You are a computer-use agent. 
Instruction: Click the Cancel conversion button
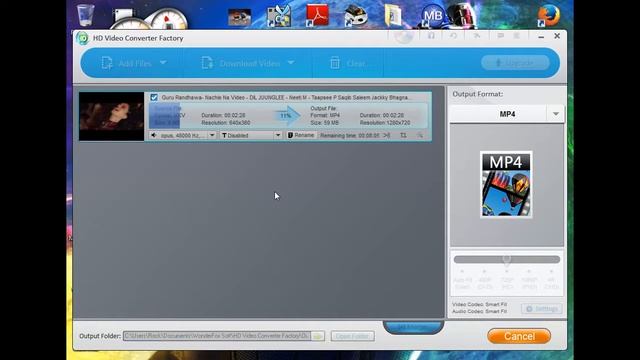(x=519, y=336)
